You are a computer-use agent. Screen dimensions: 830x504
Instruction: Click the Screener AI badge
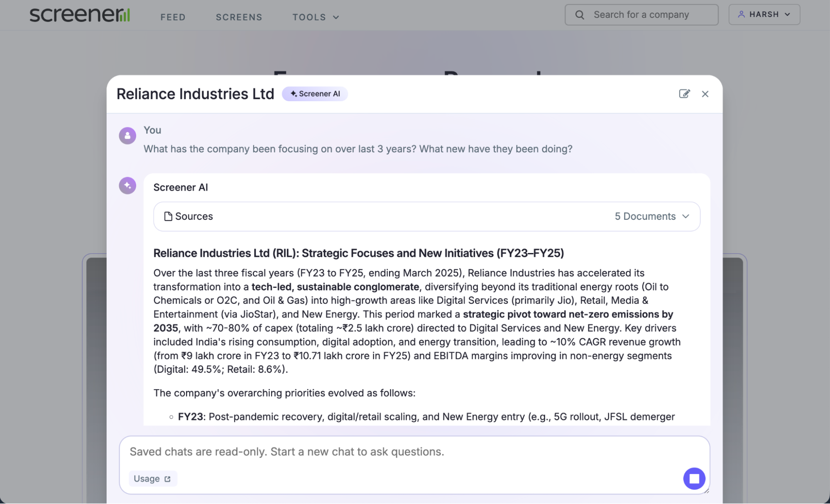315,94
